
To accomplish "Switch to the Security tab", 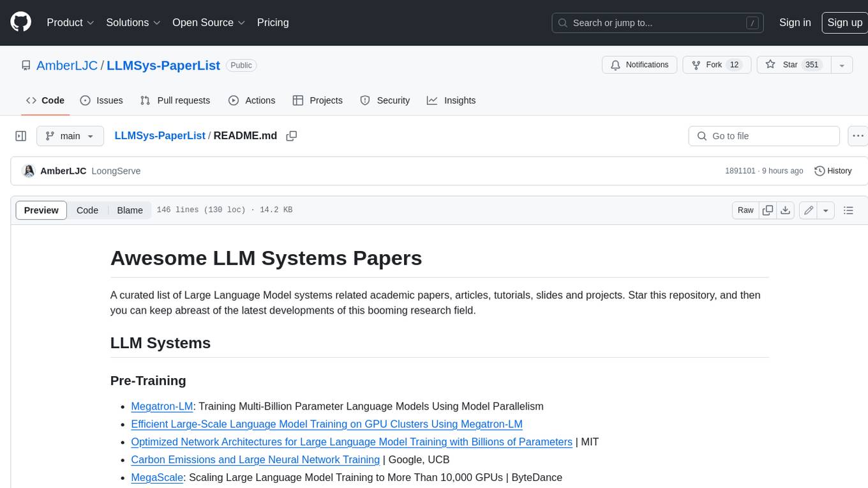I will click(385, 100).
